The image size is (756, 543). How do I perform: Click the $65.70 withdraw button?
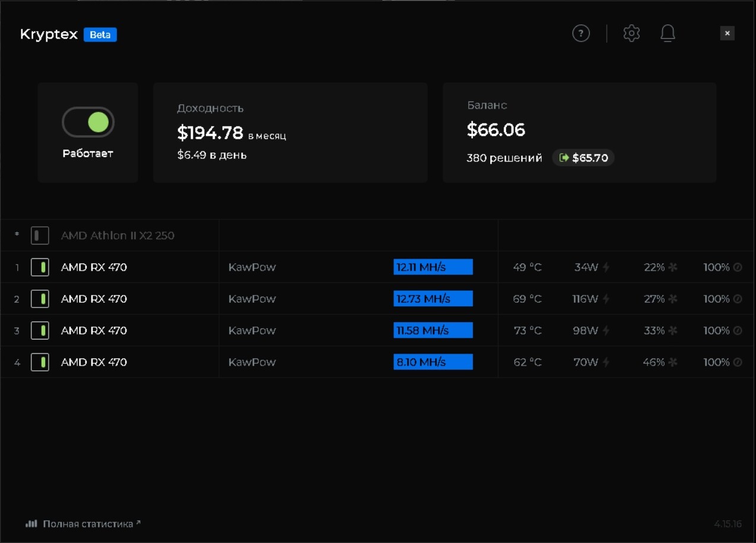(x=583, y=158)
